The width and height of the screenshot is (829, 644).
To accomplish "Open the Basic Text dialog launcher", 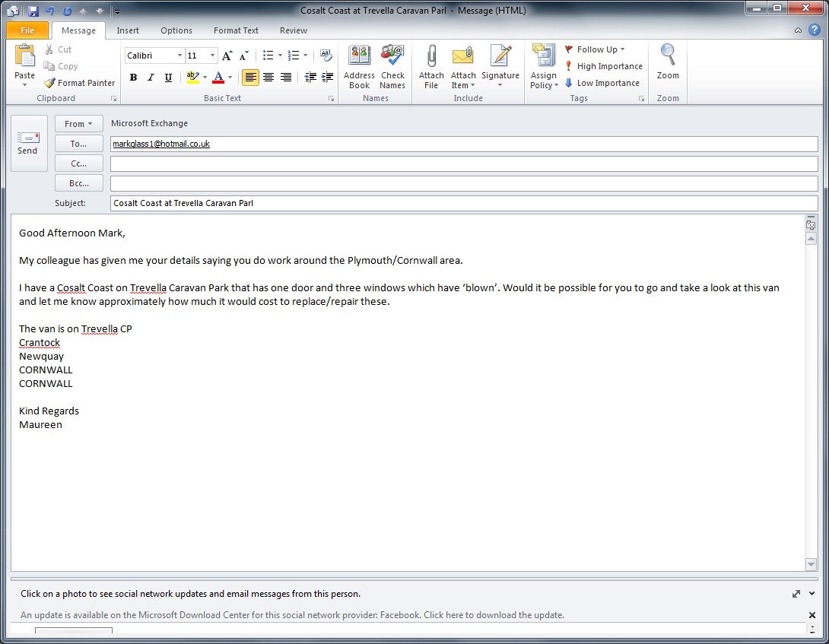I will click(x=331, y=99).
